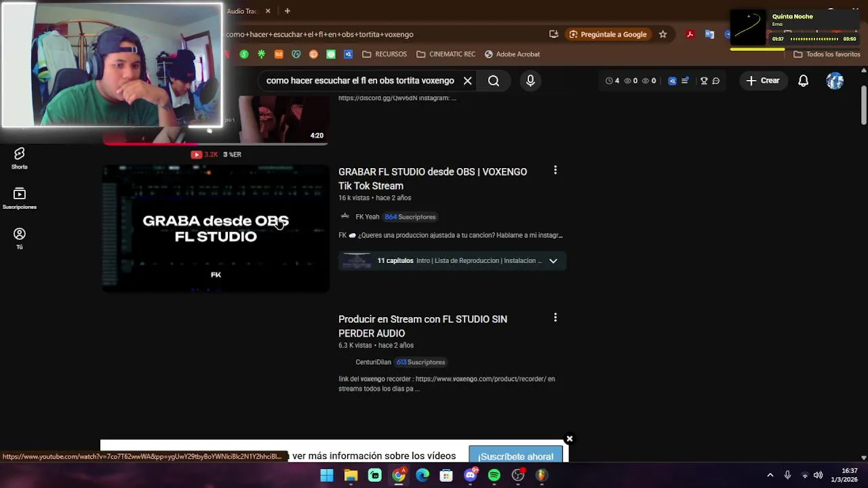The height and width of the screenshot is (488, 868).
Task: Open File Explorer from taskbar
Action: click(351, 475)
